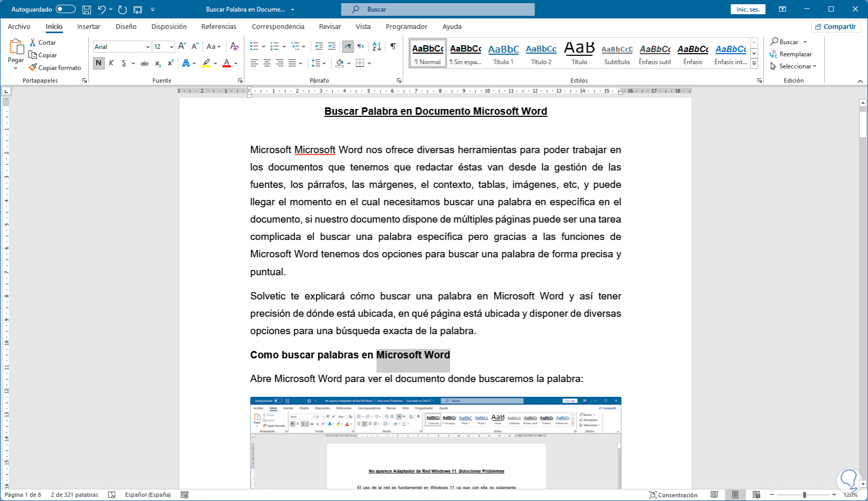This screenshot has width=868, height=501.
Task: Toggle italic (K) formatting
Action: pos(111,63)
